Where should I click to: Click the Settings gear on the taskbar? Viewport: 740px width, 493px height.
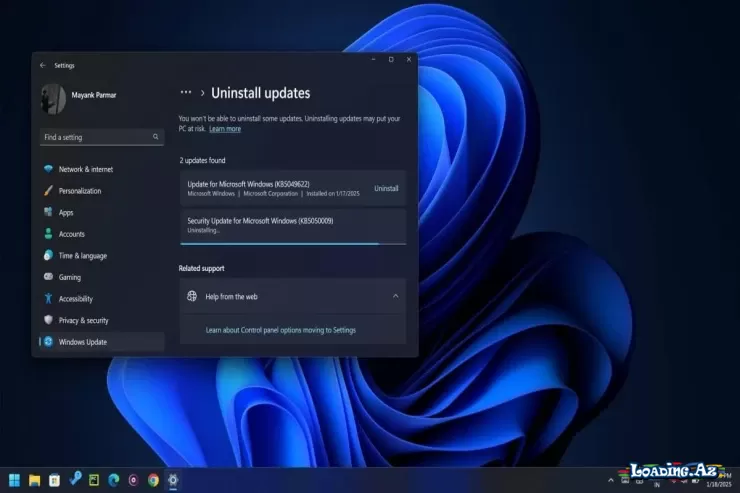point(173,480)
